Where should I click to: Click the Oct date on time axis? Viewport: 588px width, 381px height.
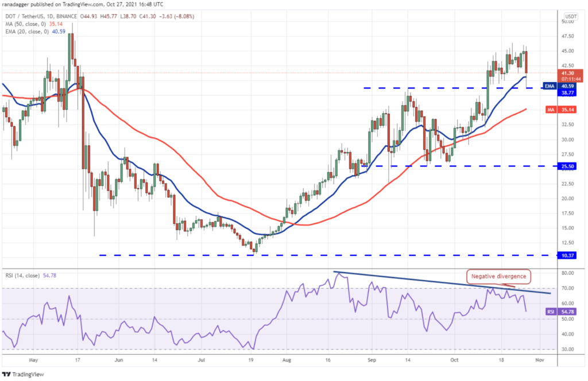pyautogui.click(x=453, y=360)
